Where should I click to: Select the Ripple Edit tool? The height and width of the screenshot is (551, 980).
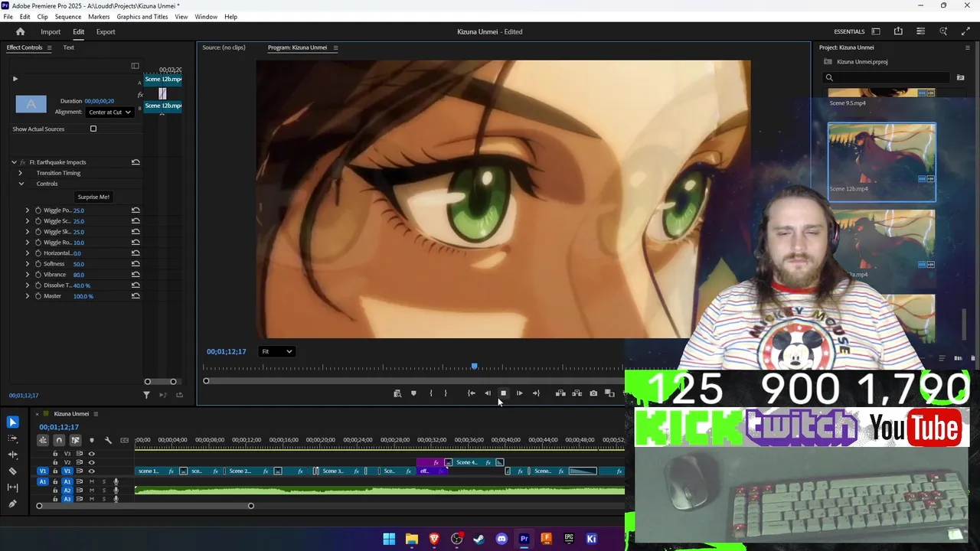tap(12, 455)
